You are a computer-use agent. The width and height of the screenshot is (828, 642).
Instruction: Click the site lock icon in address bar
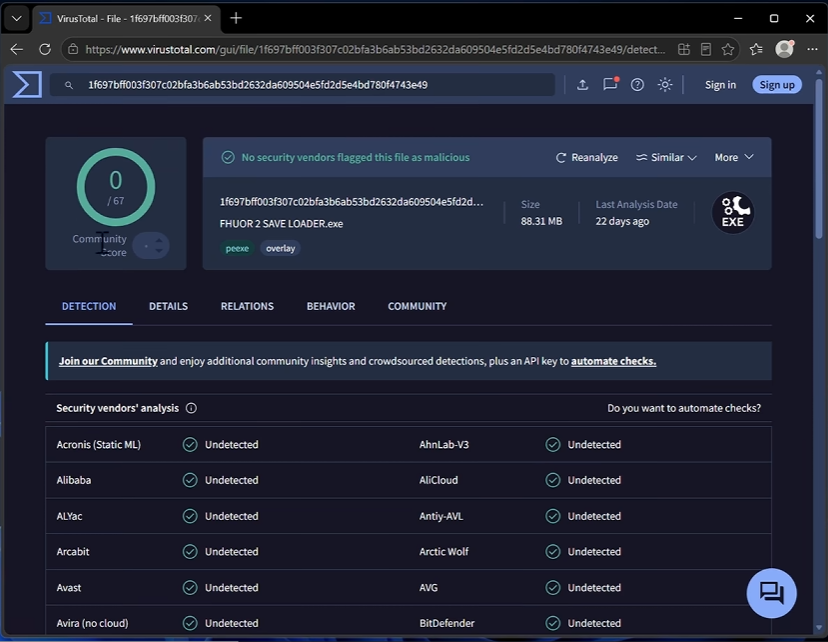pyautogui.click(x=73, y=49)
